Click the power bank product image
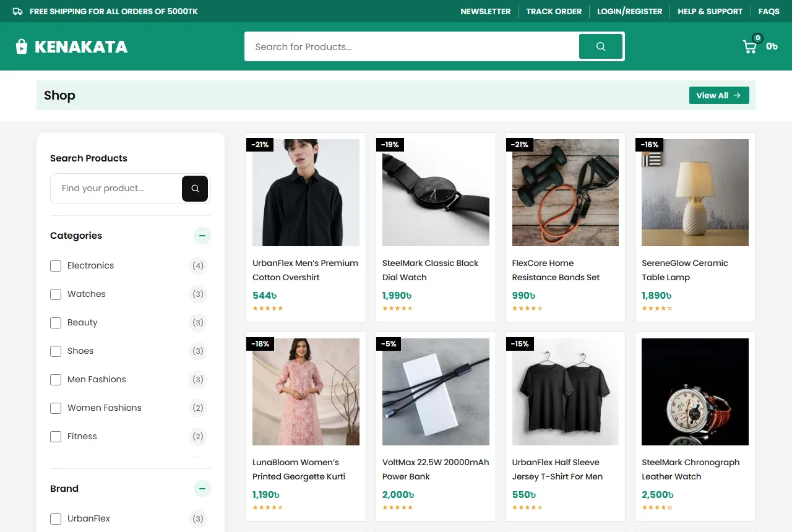The height and width of the screenshot is (532, 792). (x=436, y=392)
